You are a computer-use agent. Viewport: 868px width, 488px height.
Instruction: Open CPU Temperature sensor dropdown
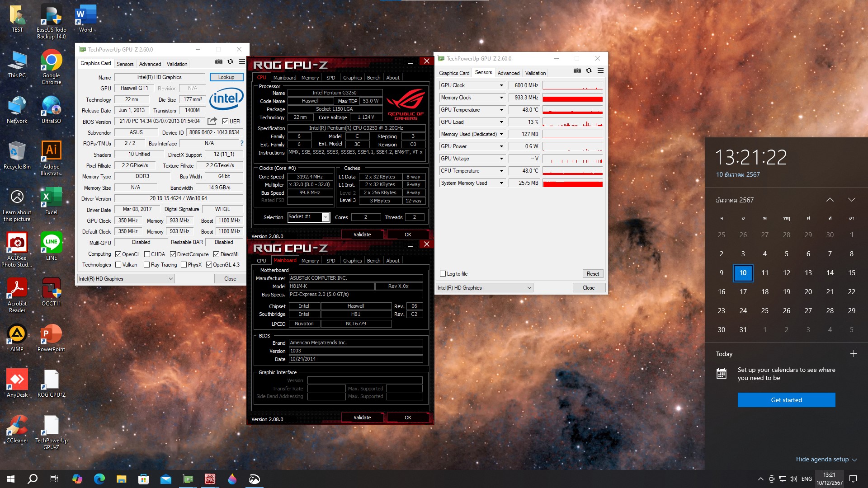click(501, 171)
